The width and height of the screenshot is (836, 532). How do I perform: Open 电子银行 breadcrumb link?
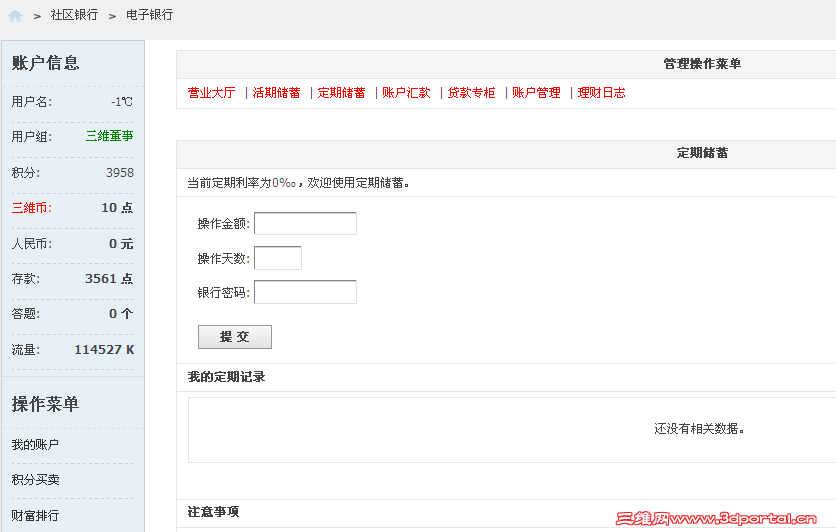tap(149, 16)
